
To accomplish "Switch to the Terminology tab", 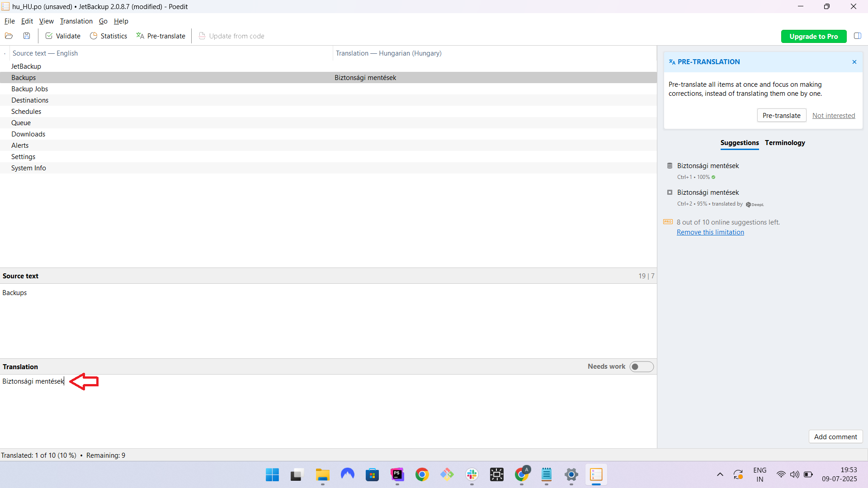I will 785,143.
